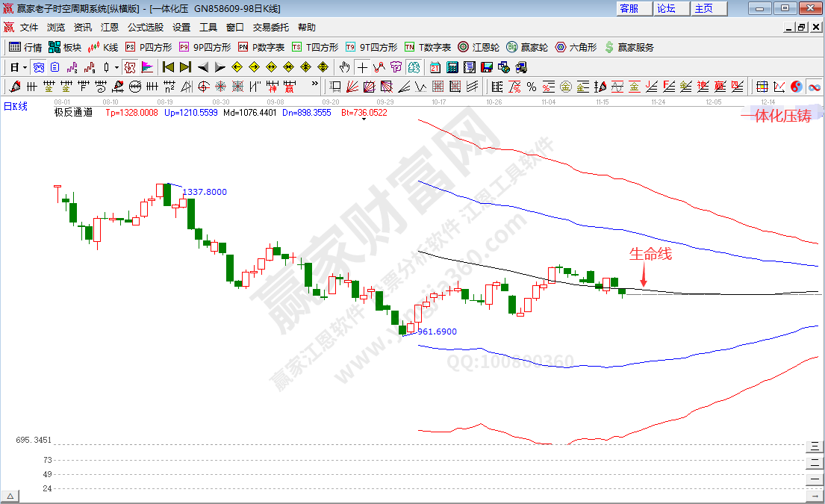The image size is (825, 504).
Task: Toggle the red 权 adjustment button
Action: pyautogui.click(x=130, y=67)
